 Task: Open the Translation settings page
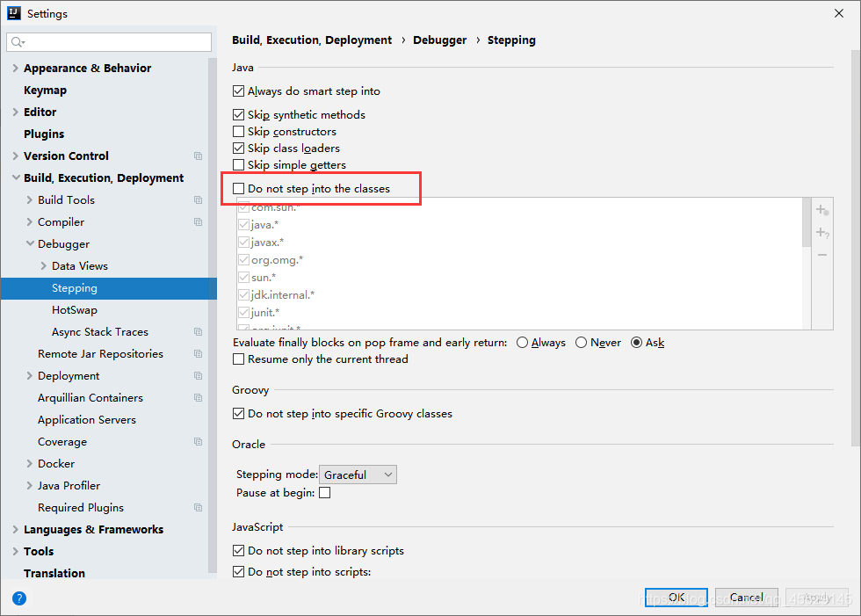point(54,573)
